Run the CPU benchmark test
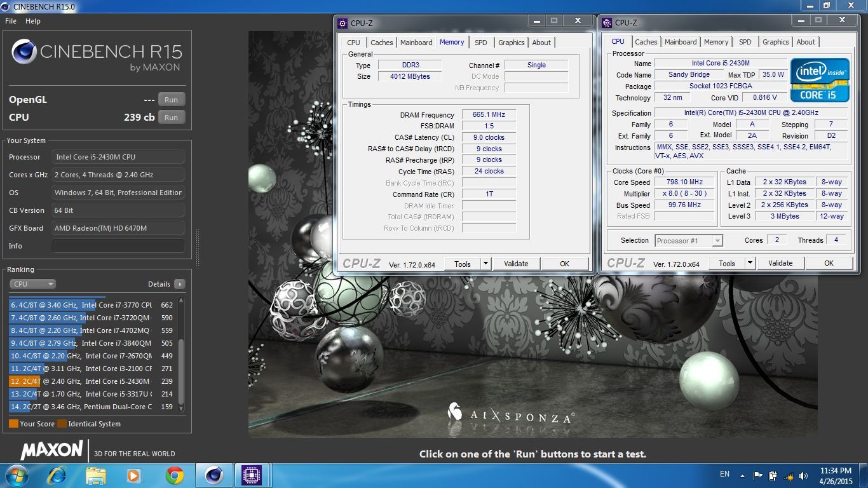 [172, 118]
